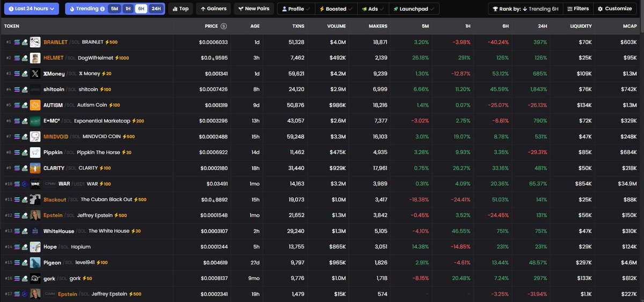This screenshot has height=302, width=644.
Task: Click the MINDVOID token logo
Action: click(x=35, y=136)
